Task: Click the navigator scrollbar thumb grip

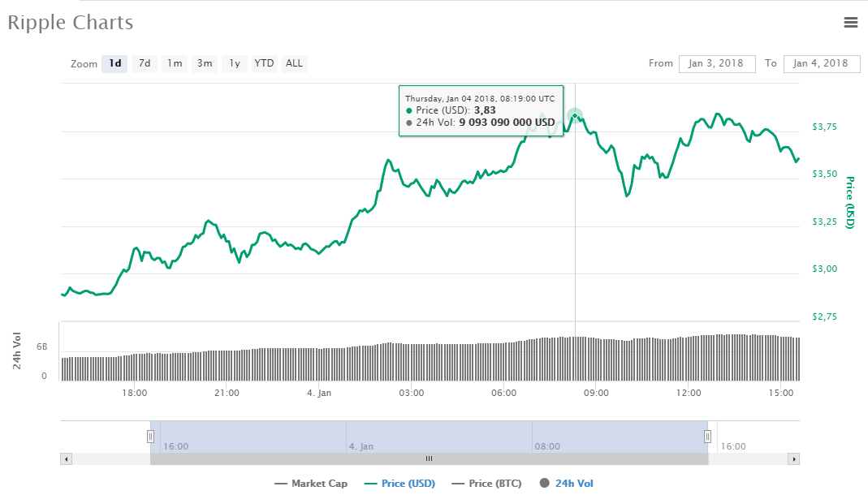Action: click(429, 459)
